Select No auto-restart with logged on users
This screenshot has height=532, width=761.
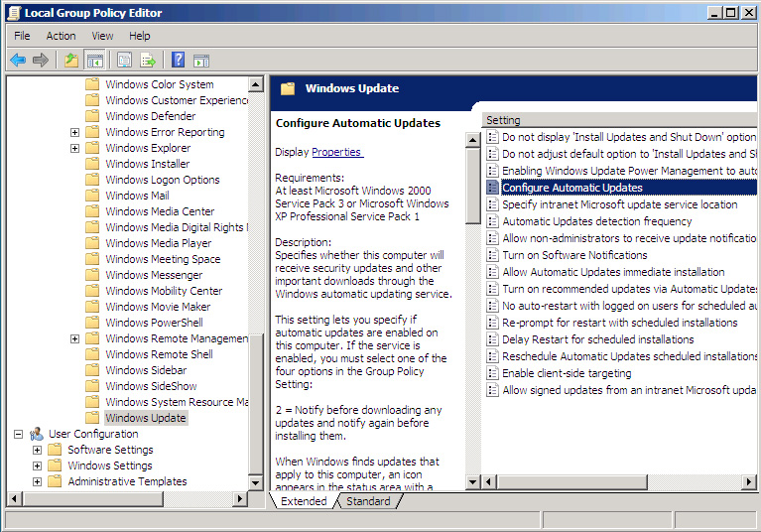[x=629, y=306]
